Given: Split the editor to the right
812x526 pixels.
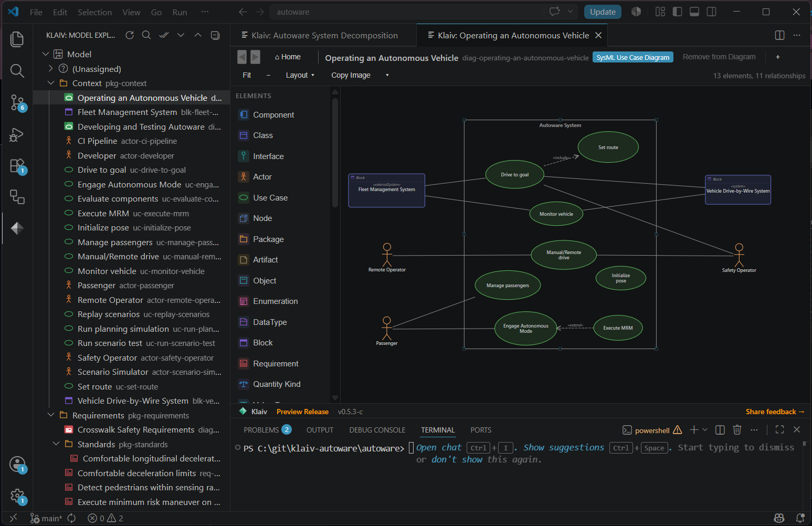Looking at the screenshot, I should click(x=779, y=35).
